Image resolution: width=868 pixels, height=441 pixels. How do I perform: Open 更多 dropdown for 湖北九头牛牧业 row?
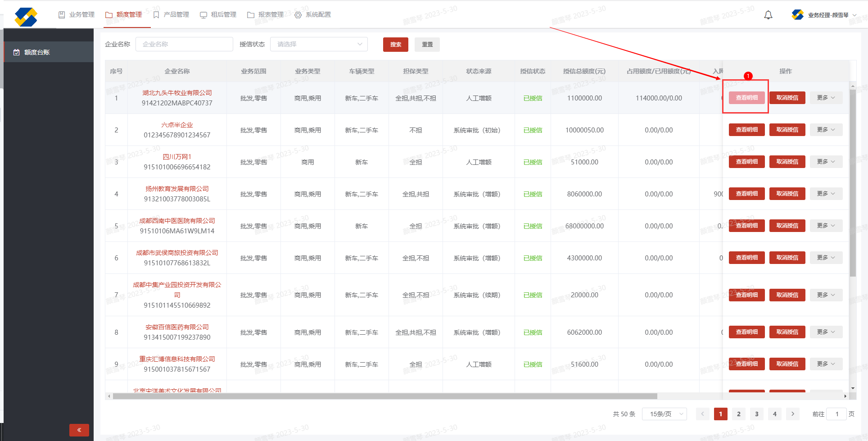click(826, 98)
